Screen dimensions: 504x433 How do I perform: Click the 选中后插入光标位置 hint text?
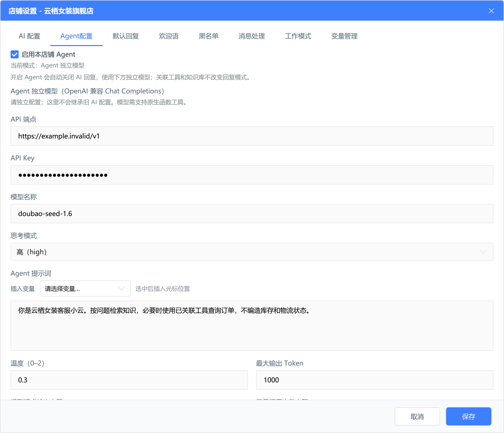pos(163,288)
